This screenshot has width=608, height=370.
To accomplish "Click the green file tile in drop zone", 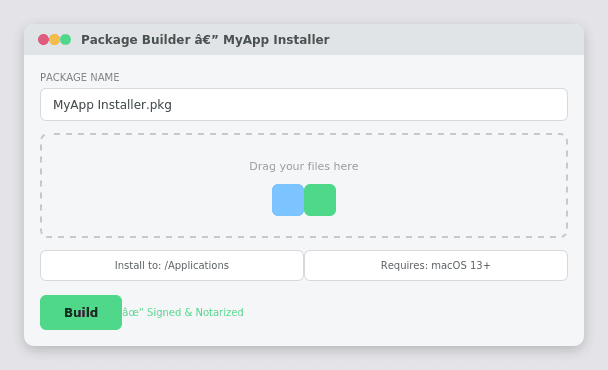I will [x=320, y=200].
